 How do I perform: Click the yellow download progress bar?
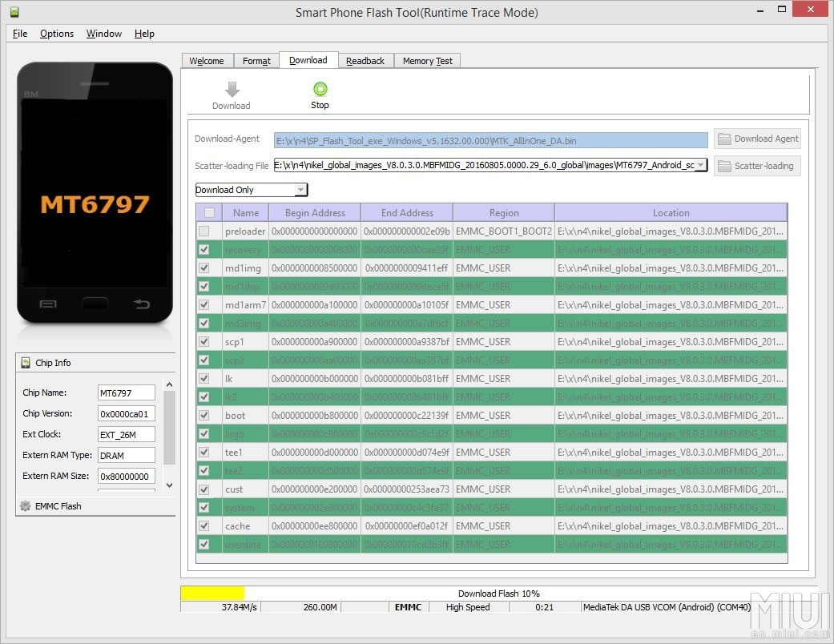click(212, 593)
